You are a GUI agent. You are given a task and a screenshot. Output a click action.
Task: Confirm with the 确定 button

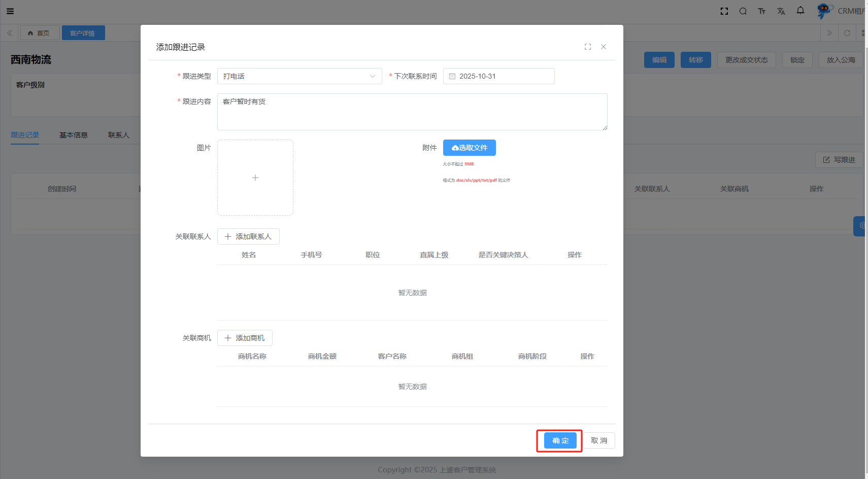[560, 440]
